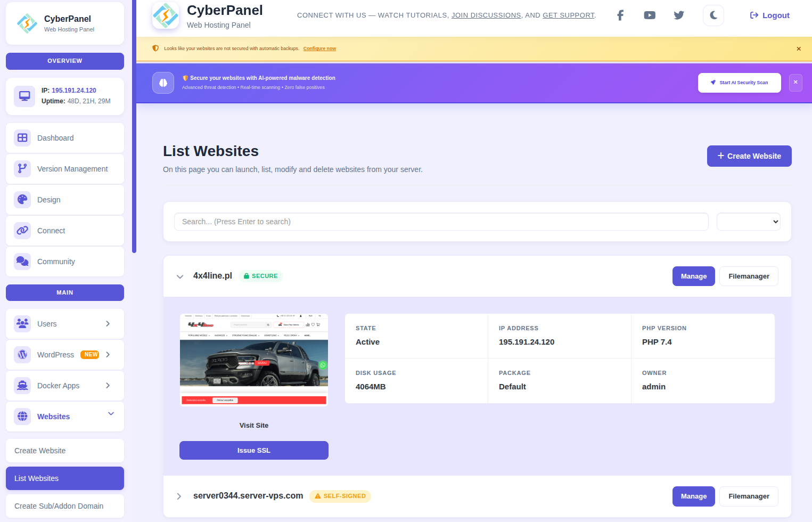This screenshot has height=522, width=812.
Task: Open Filemanager for 4x4line.pl
Action: click(x=749, y=276)
